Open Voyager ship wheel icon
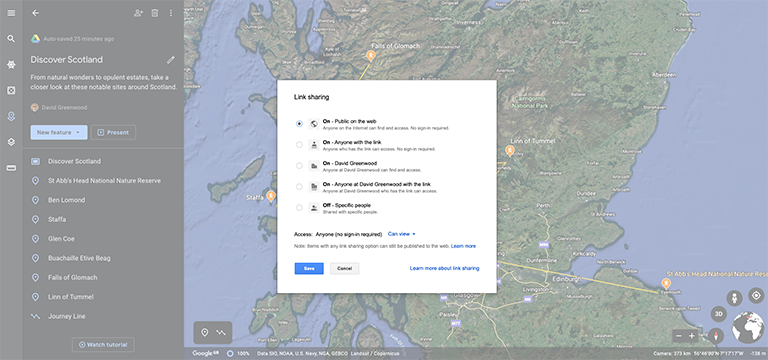 tap(11, 64)
